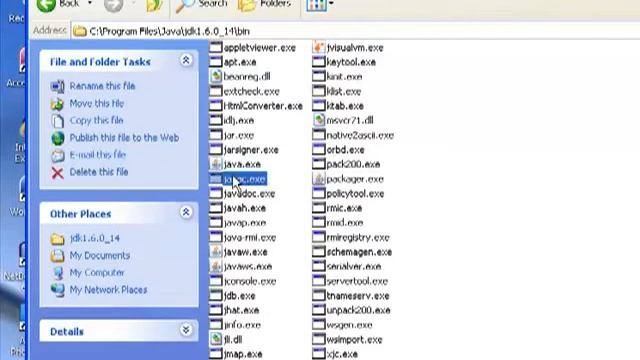The image size is (640, 360).
Task: Select keytool.exe file icon
Action: pyautogui.click(x=318, y=62)
